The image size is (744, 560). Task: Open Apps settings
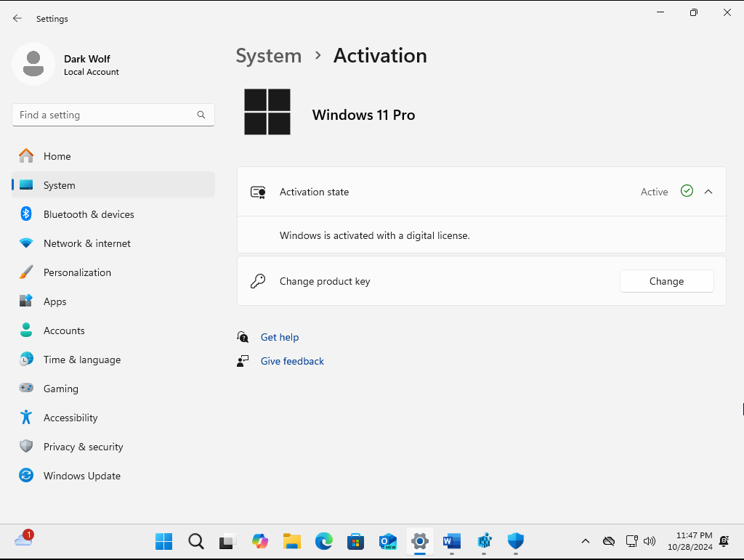pos(113,301)
